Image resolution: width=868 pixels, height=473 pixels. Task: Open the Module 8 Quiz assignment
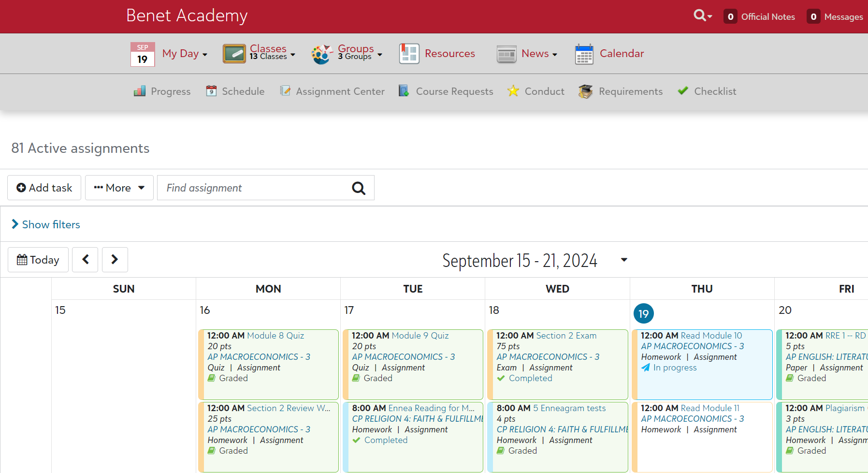[x=275, y=336]
